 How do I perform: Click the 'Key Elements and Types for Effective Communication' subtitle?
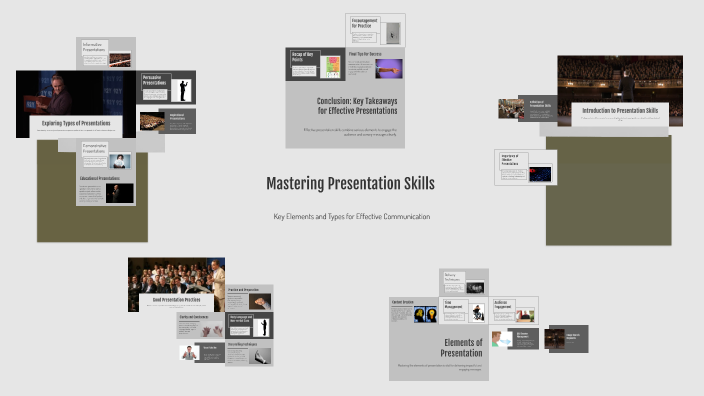[x=352, y=216]
